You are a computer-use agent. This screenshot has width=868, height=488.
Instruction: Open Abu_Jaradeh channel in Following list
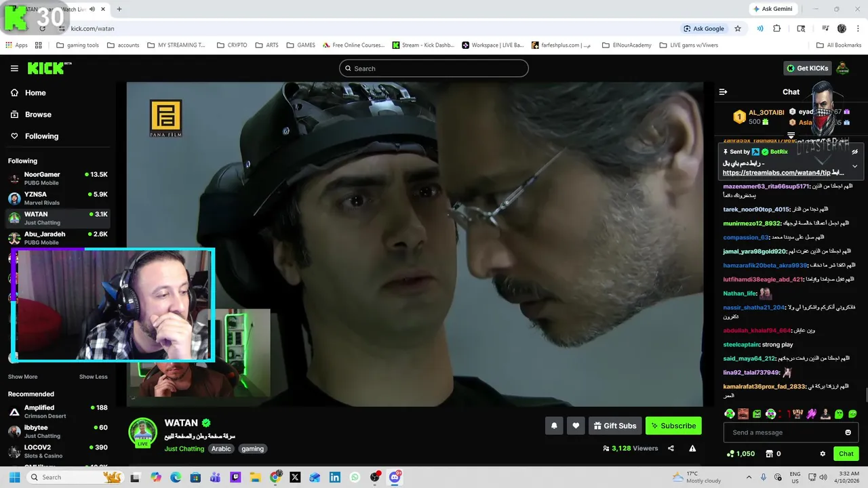[x=58, y=238]
